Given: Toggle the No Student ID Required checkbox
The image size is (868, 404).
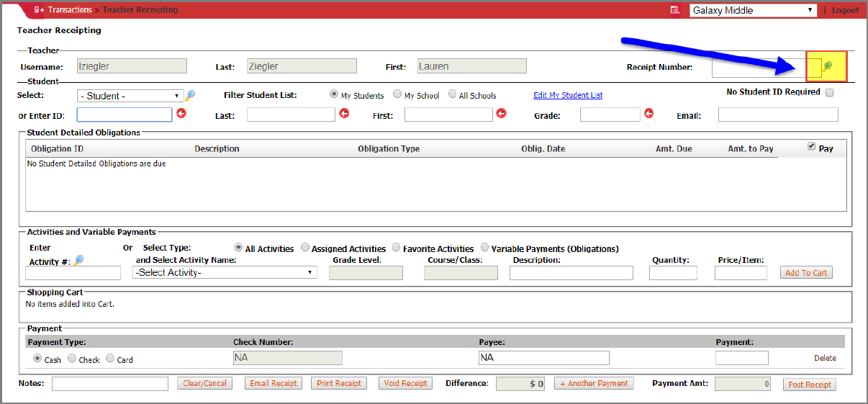Looking at the screenshot, I should pos(830,93).
